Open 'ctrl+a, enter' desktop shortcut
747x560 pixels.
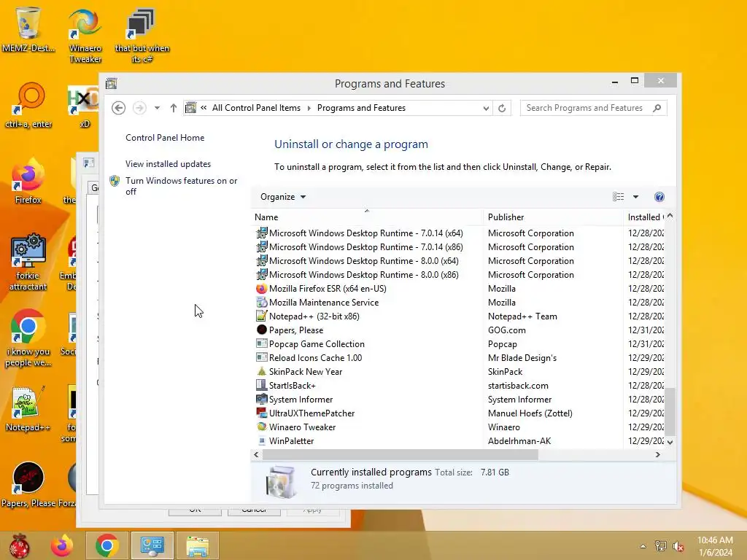click(28, 106)
